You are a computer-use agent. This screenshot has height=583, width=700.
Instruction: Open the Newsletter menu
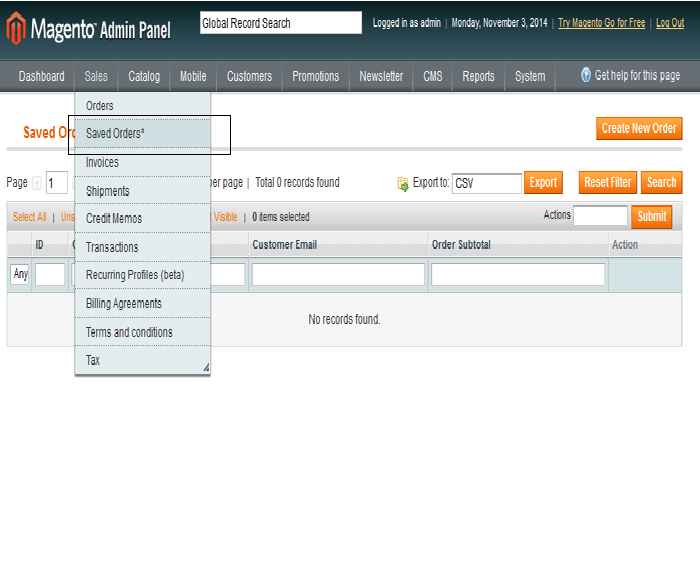pyautogui.click(x=381, y=76)
